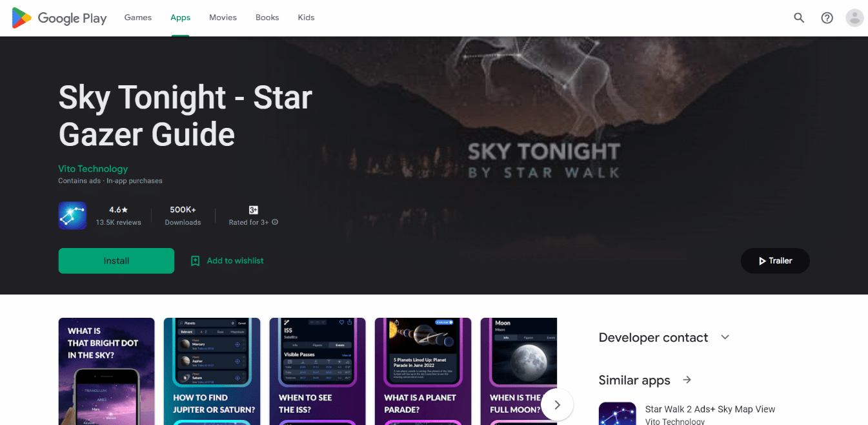Play the Trailer video
Viewport: 868px width, 425px height.
pyautogui.click(x=775, y=261)
